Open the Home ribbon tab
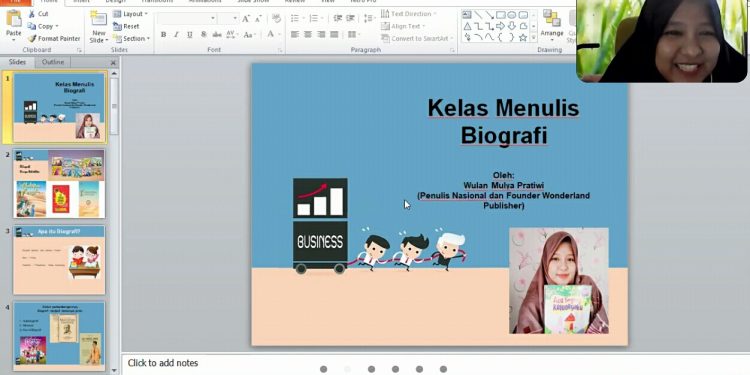750x375 pixels. tap(49, 2)
